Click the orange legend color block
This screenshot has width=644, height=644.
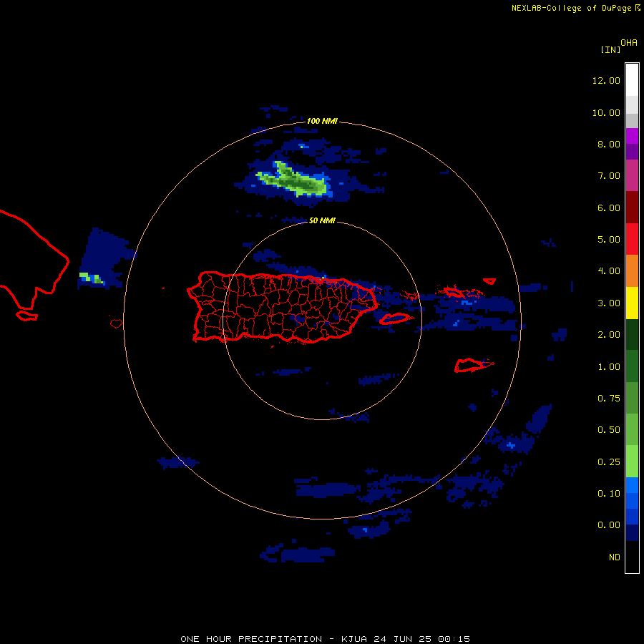[632, 271]
